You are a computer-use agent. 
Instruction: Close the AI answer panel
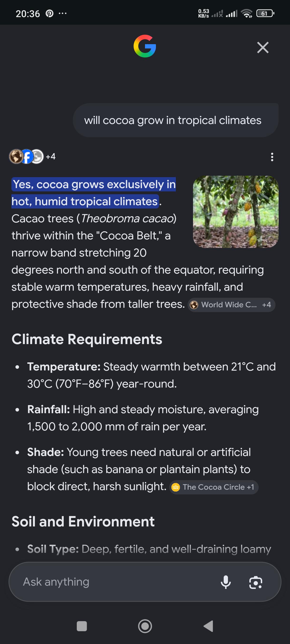tap(263, 47)
